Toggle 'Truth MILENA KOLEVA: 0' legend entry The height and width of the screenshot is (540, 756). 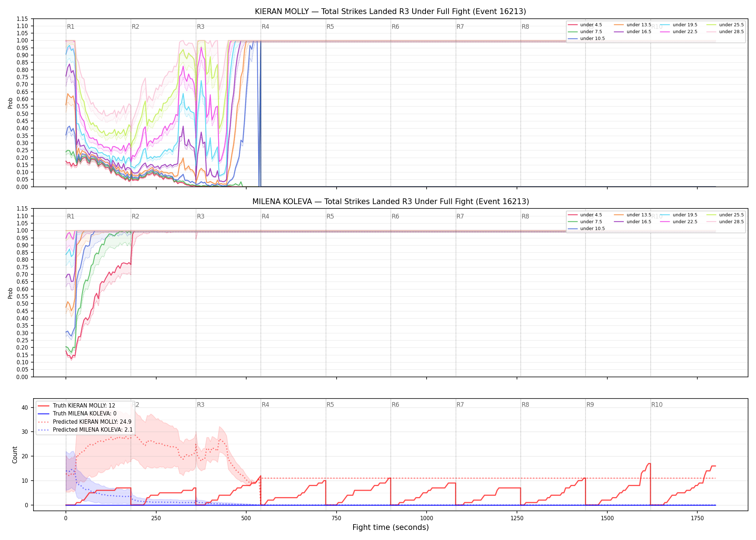(77, 414)
